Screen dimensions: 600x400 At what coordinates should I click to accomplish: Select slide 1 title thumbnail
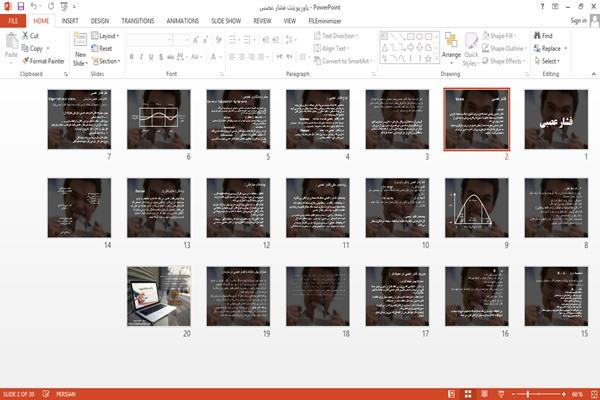point(556,119)
